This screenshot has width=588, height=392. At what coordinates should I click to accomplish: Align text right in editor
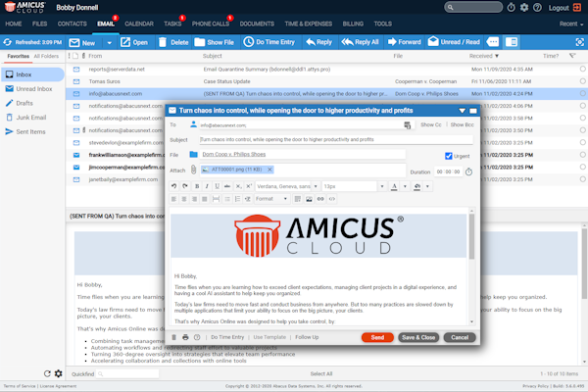click(x=194, y=199)
